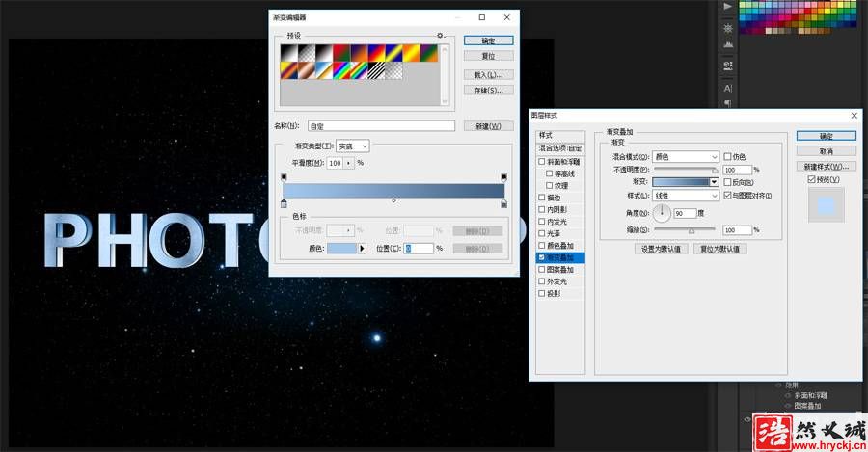Toggle the 预览 preview checkbox

click(811, 179)
